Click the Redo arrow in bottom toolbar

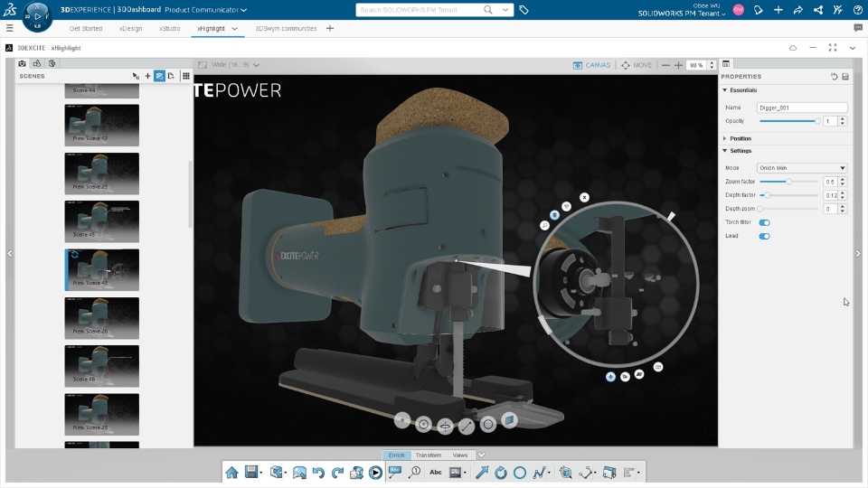coord(337,472)
